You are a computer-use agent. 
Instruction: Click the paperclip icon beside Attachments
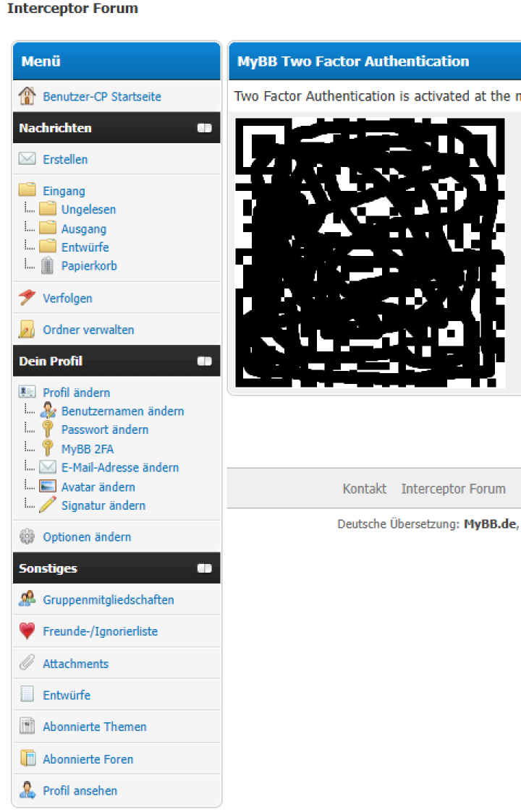[27, 662]
